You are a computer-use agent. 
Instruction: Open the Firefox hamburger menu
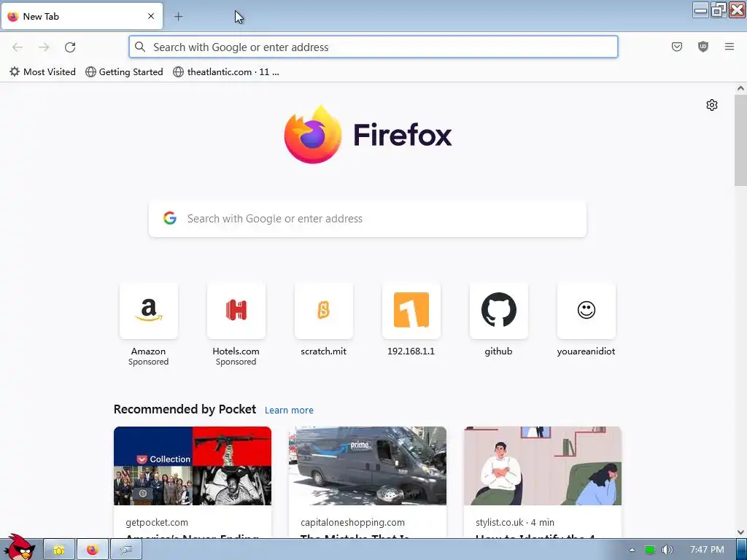[x=729, y=47]
